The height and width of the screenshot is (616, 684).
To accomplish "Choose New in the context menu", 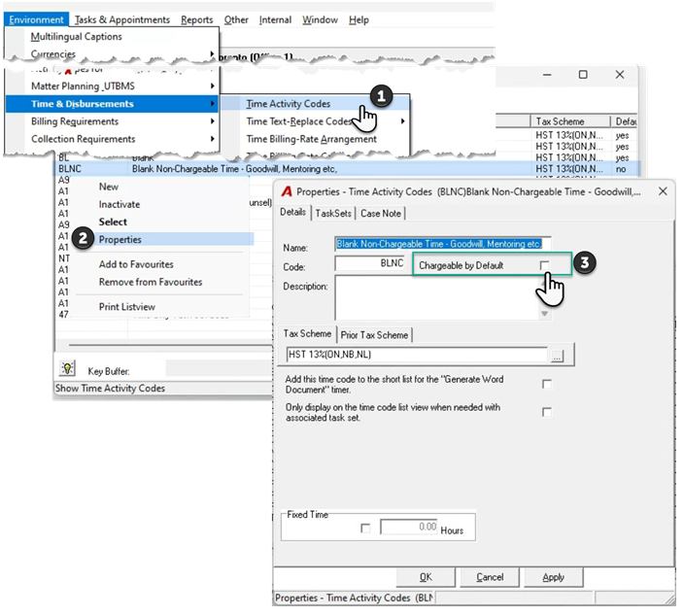I will coord(109,187).
